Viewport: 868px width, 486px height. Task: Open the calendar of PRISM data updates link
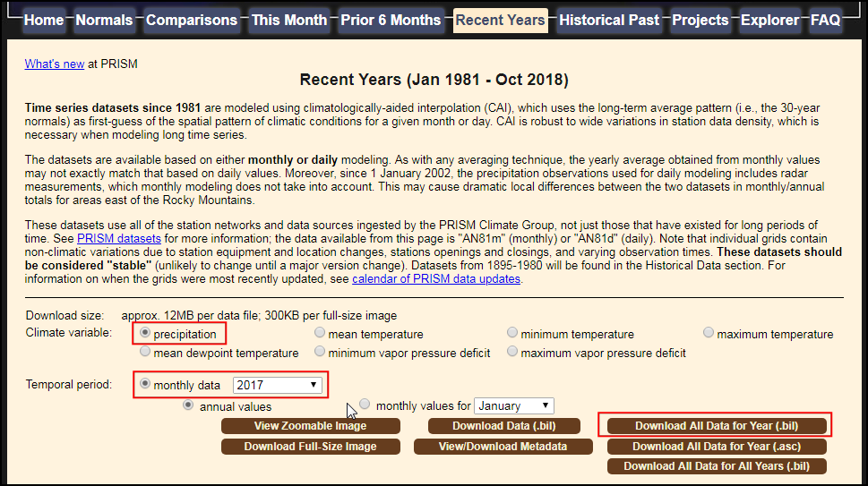click(436, 278)
